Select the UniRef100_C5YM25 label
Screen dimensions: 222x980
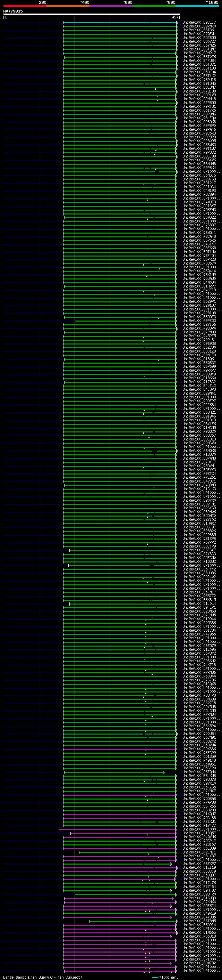click(x=199, y=45)
